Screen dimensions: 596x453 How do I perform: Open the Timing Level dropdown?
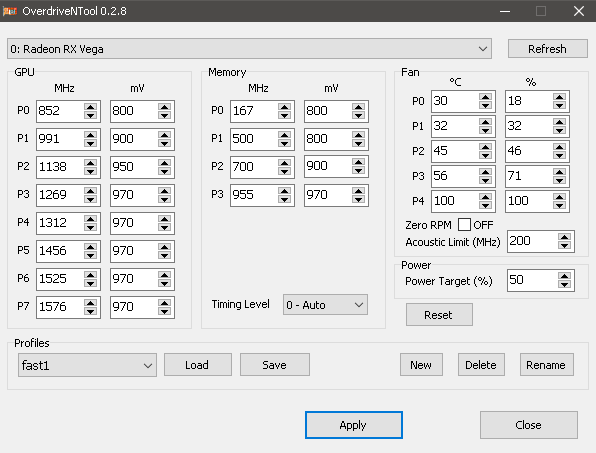(325, 305)
